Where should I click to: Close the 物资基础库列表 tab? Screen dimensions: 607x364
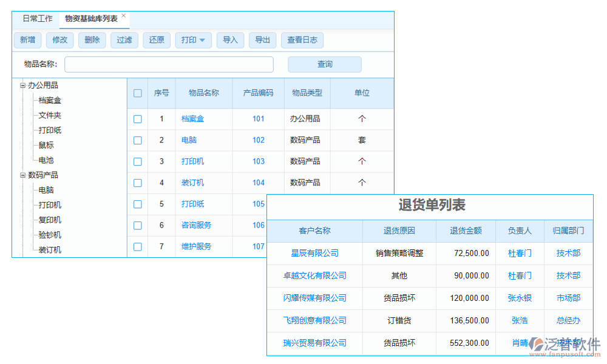click(x=124, y=15)
